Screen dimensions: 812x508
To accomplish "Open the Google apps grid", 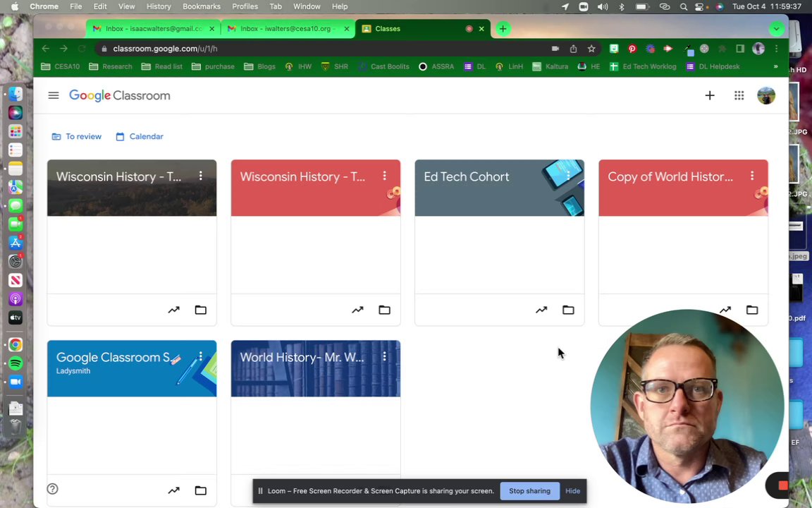I will (x=739, y=95).
